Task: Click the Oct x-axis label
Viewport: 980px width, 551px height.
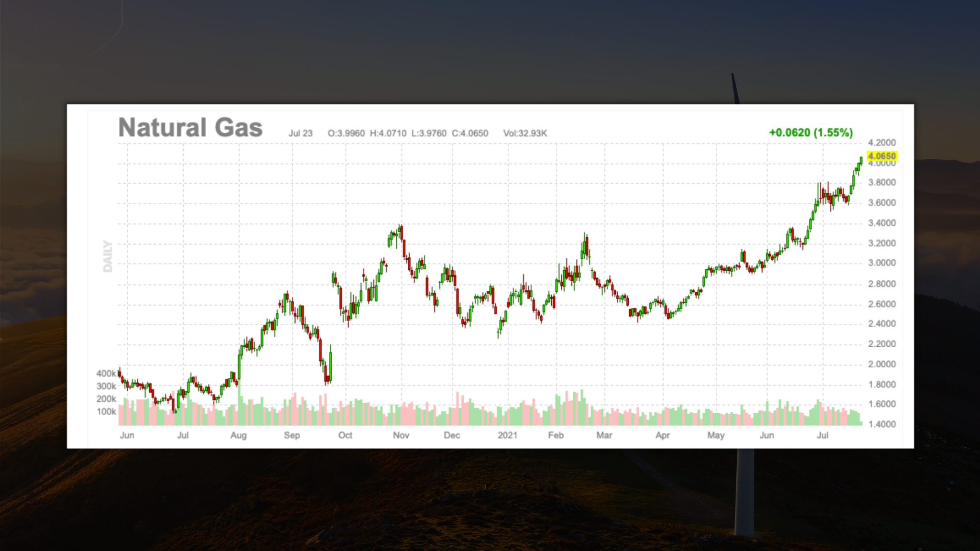Action: [345, 435]
